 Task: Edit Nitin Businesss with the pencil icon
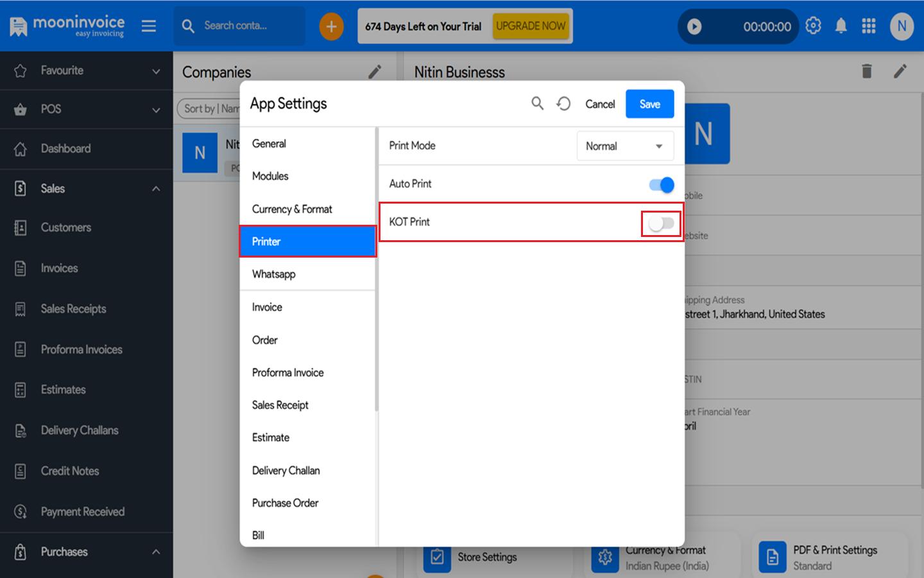[900, 71]
